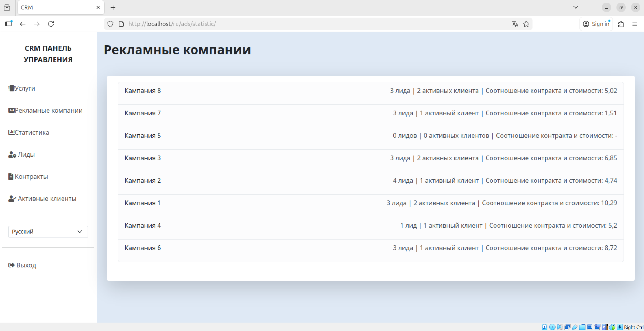Image resolution: width=644 pixels, height=331 pixels.
Task: Open a new tab with plus button
Action: 113,8
